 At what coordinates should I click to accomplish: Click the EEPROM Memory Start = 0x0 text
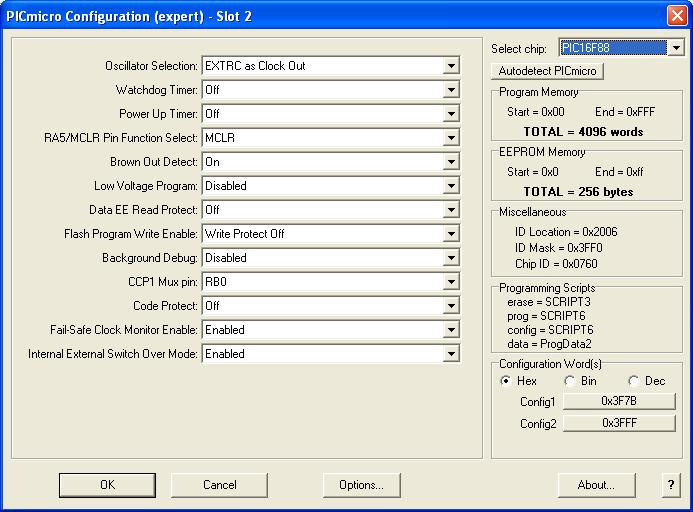pos(533,172)
